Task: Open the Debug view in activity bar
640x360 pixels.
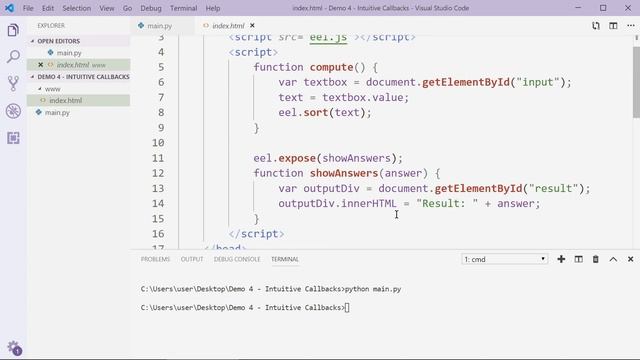Action: click(13, 111)
